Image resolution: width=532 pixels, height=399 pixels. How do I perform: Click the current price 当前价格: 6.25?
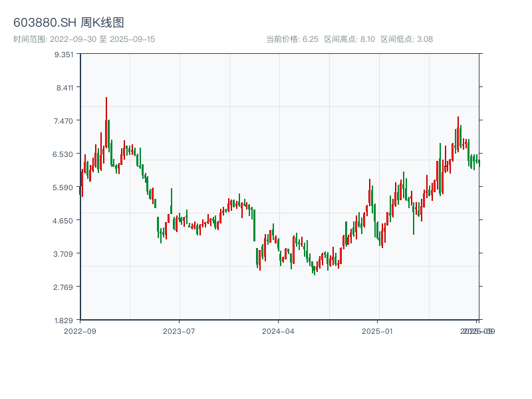[x=292, y=39]
